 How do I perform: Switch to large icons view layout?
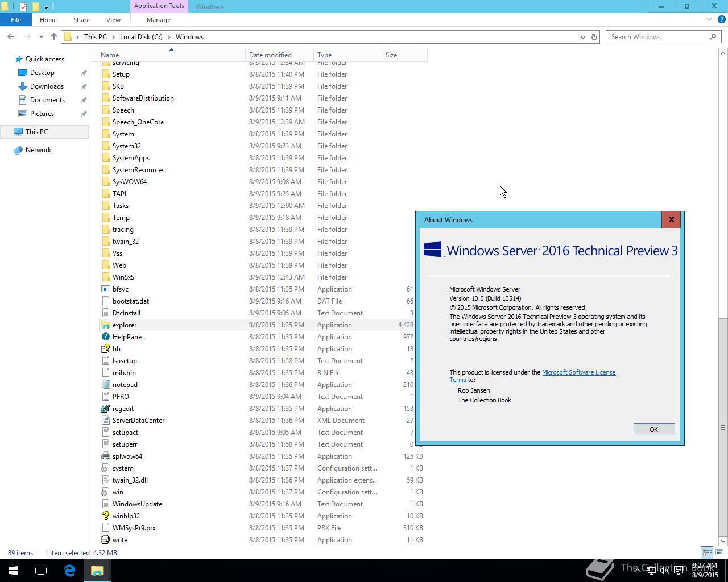pos(719,552)
